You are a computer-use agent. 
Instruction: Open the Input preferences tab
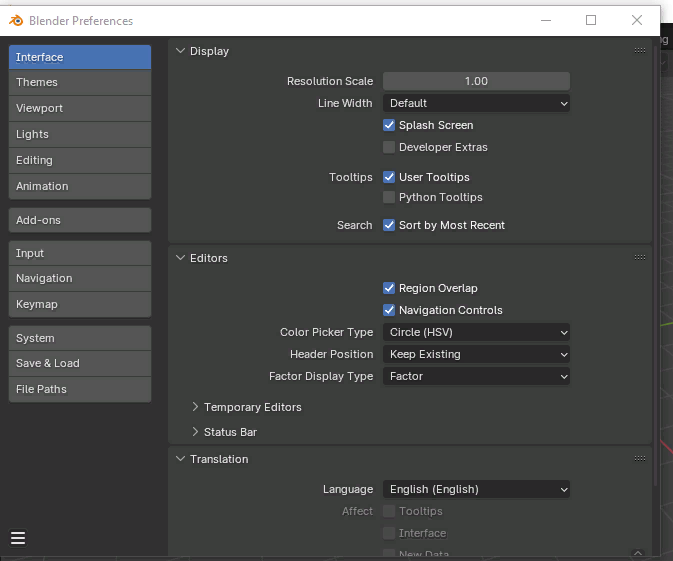tap(80, 253)
